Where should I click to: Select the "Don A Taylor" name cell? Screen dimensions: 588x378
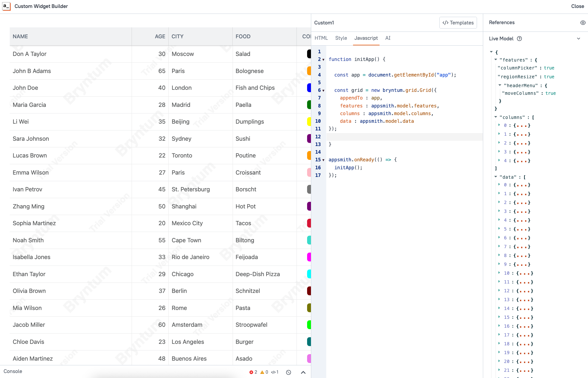pos(71,54)
